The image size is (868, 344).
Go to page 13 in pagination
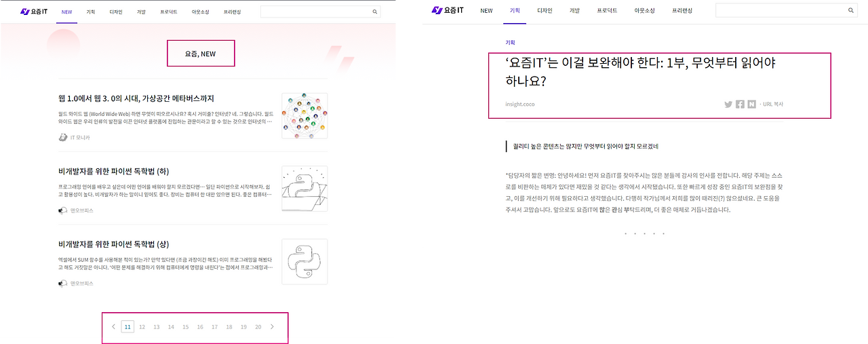coord(157,327)
